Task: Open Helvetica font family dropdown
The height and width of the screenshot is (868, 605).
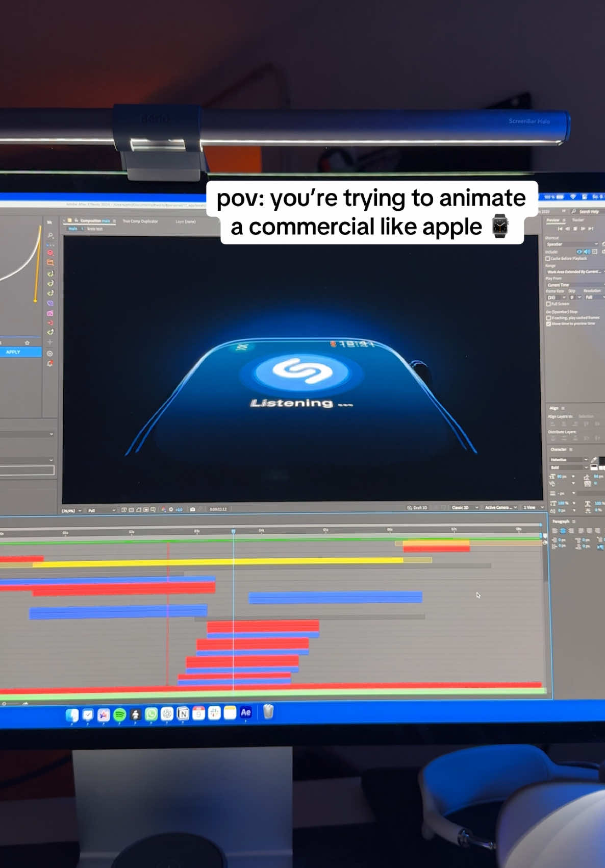Action: pos(569,460)
